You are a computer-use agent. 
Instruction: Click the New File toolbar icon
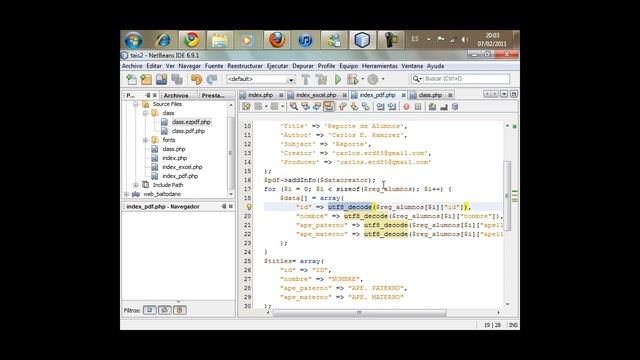(x=131, y=79)
